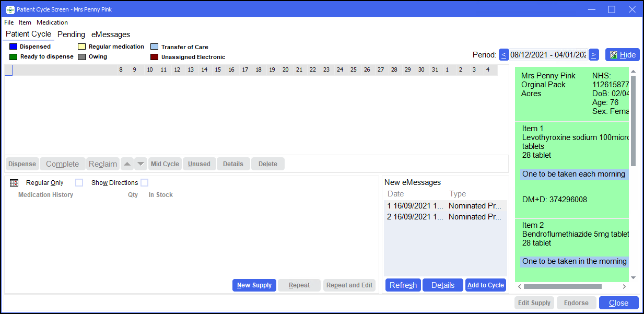Expand the Item menu
Viewport: 644px width, 314px height.
tap(25, 22)
